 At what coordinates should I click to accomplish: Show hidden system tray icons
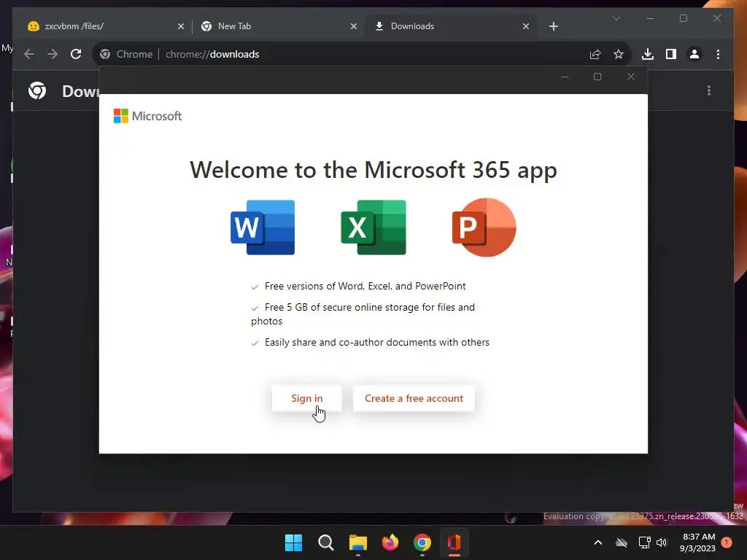pos(598,542)
